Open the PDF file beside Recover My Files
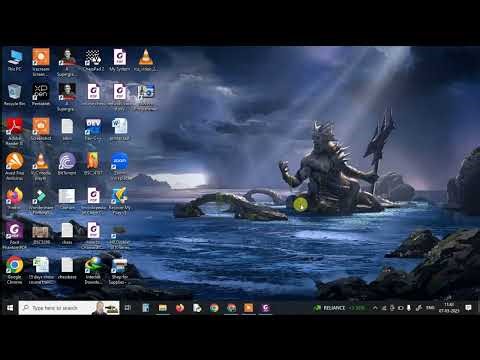This screenshot has height=360, width=480. click(x=93, y=201)
